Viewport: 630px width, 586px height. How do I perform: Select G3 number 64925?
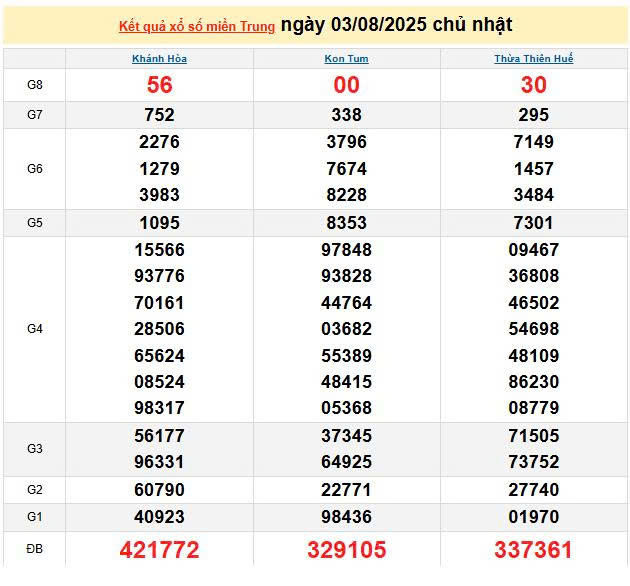[346, 462]
